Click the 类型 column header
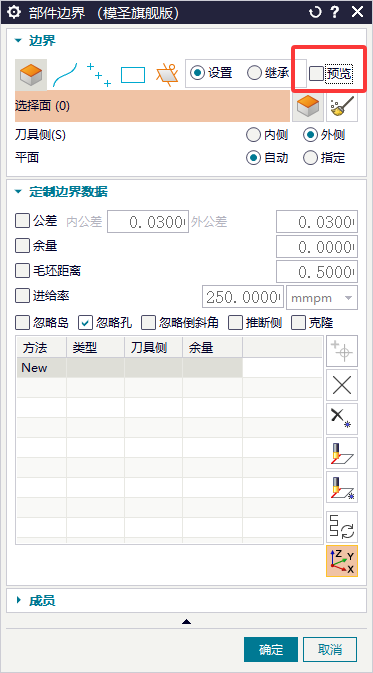 95,347
